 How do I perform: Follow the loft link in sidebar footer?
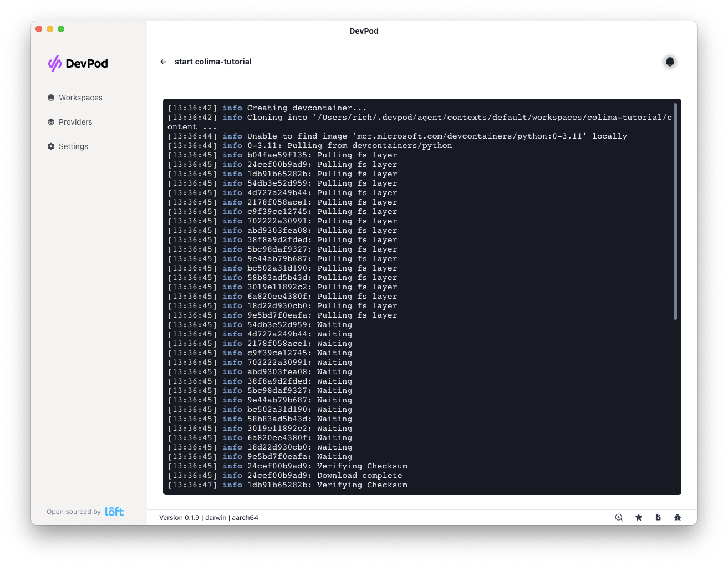tap(114, 512)
